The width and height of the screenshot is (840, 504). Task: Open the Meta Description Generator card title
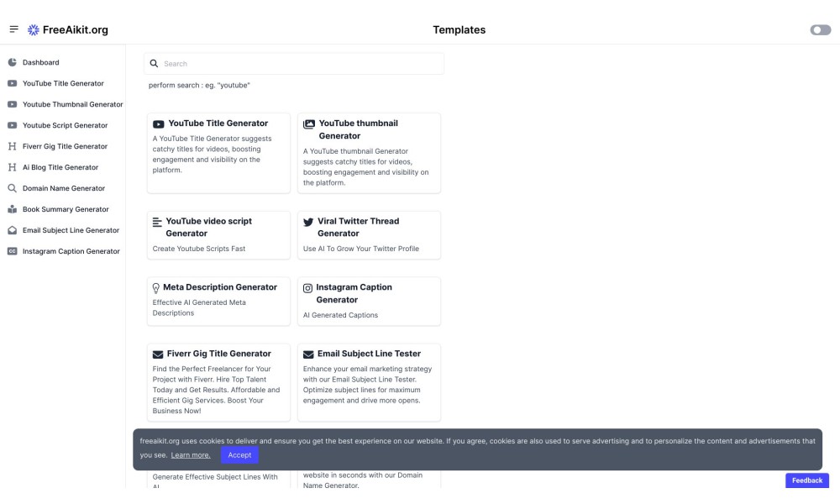[220, 287]
